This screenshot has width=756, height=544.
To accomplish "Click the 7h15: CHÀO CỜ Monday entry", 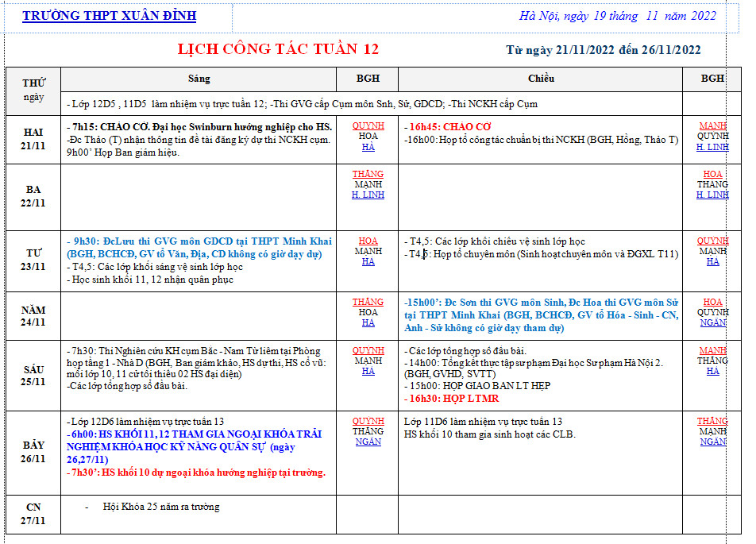I will (x=199, y=127).
